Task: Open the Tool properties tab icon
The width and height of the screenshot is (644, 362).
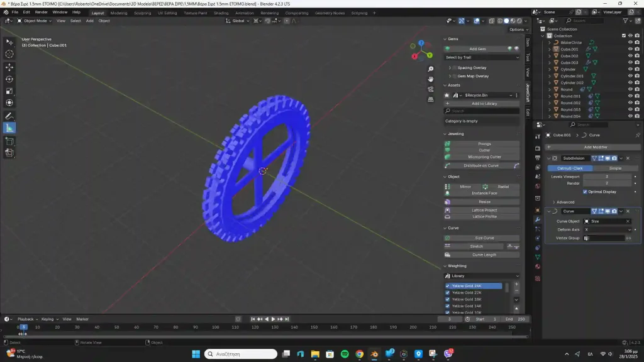Action: pyautogui.click(x=538, y=136)
